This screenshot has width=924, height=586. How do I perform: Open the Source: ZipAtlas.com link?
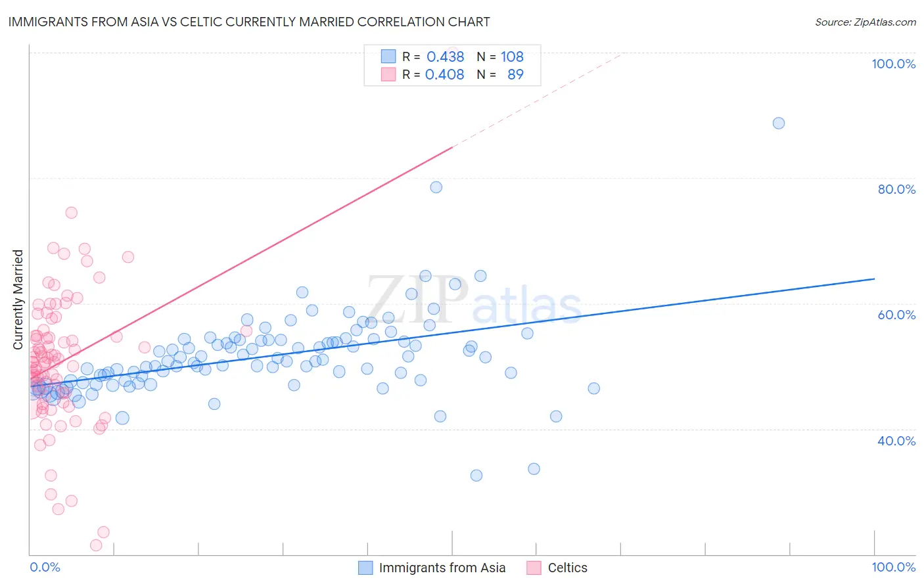click(x=866, y=22)
